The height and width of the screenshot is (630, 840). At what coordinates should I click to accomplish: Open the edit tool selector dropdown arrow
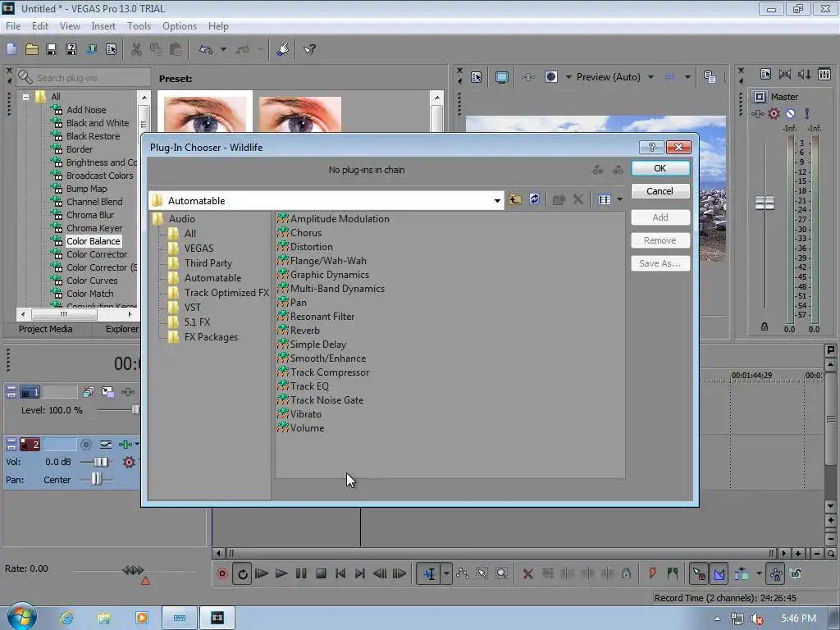[446, 573]
